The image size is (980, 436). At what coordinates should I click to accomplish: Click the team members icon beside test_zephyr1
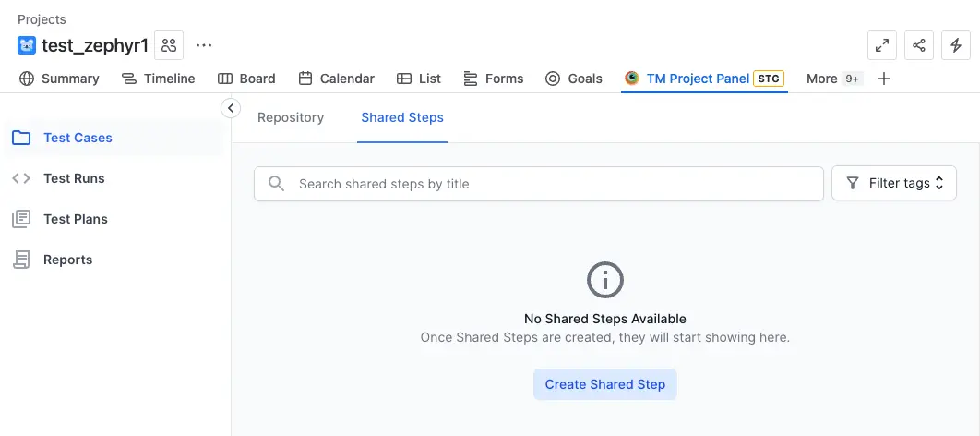(x=169, y=45)
